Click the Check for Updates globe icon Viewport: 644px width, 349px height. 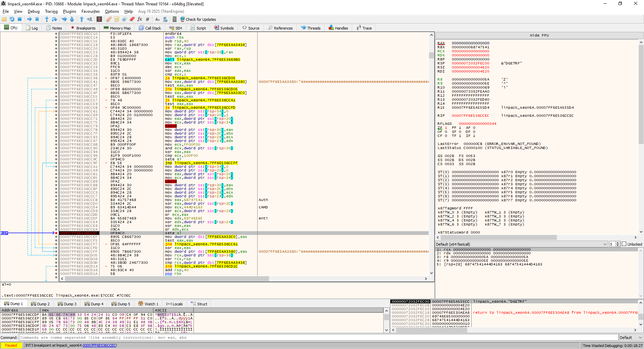(x=182, y=19)
